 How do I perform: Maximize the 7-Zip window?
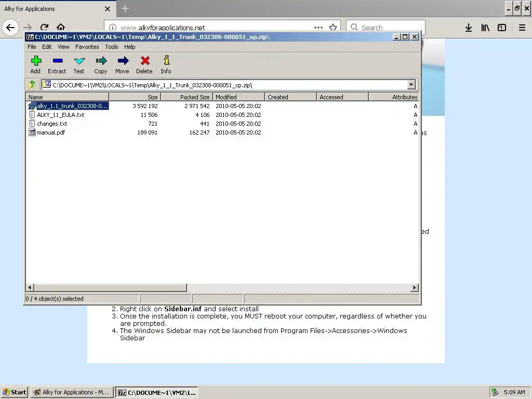(x=405, y=37)
